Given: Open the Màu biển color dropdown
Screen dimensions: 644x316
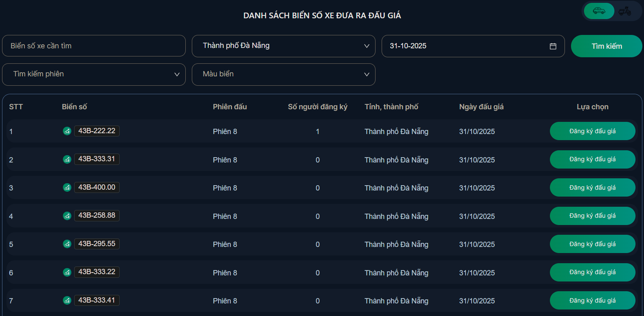Looking at the screenshot, I should click(283, 74).
